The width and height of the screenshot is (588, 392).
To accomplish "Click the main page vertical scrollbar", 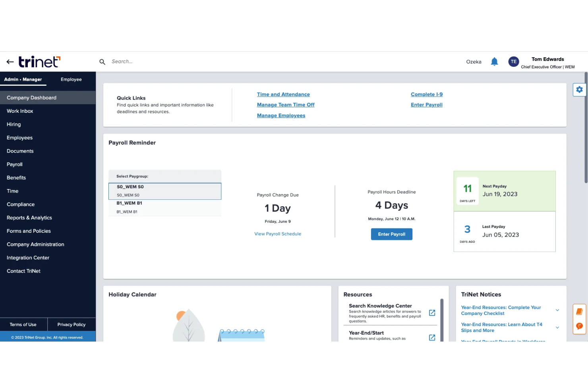I will pyautogui.click(x=586, y=127).
